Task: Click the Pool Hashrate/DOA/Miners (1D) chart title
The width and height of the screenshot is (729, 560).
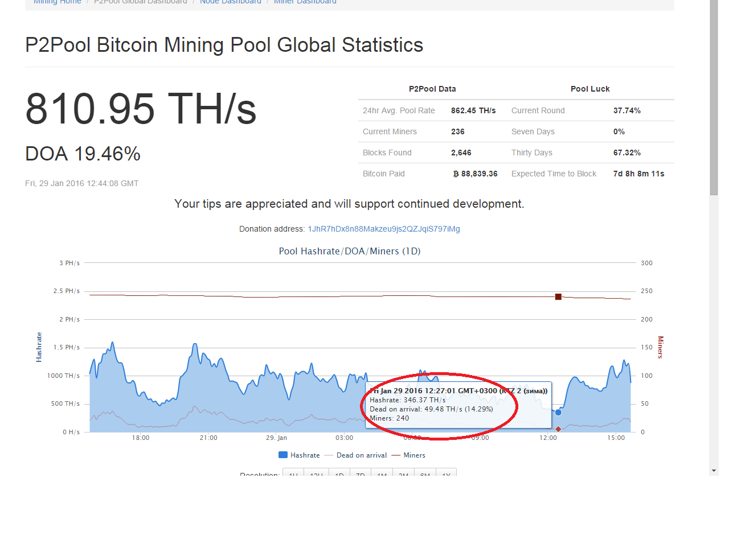Action: click(x=350, y=251)
